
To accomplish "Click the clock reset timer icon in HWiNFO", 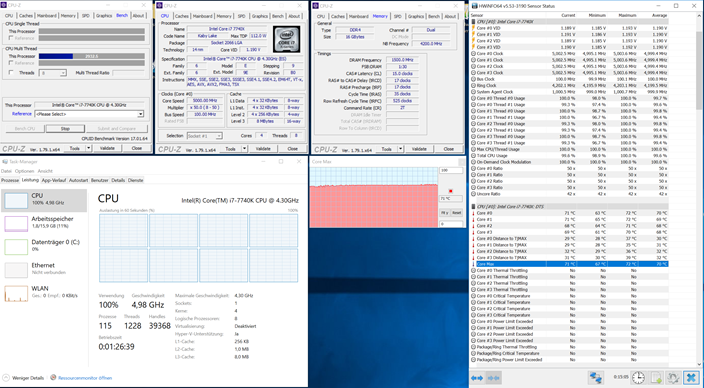I will tap(638, 378).
